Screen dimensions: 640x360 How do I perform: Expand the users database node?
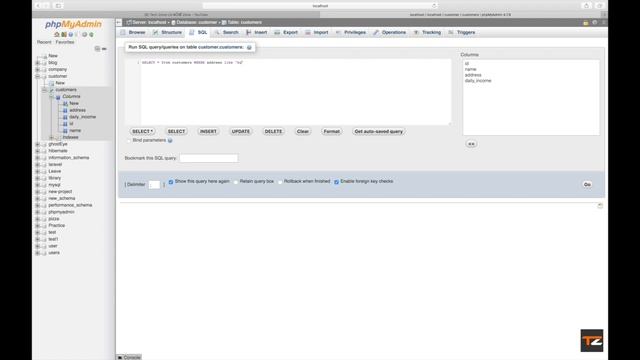(x=38, y=253)
